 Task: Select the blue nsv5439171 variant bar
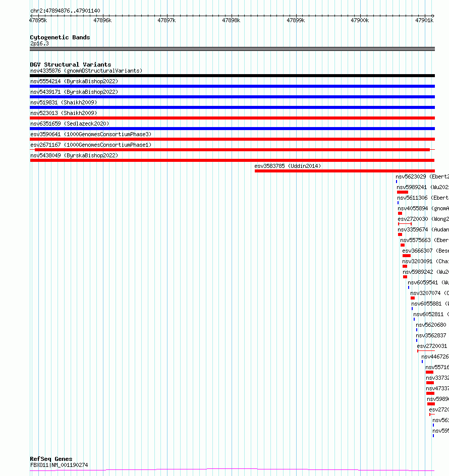232,97
